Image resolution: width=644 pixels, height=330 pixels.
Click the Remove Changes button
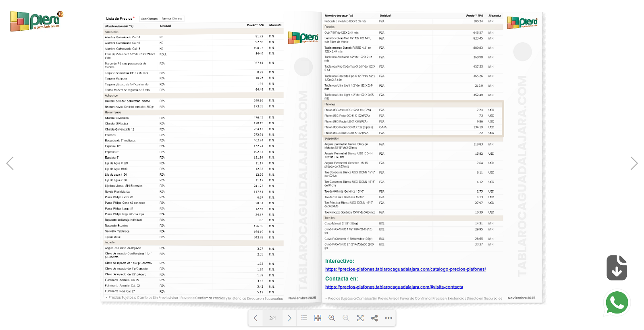click(172, 19)
